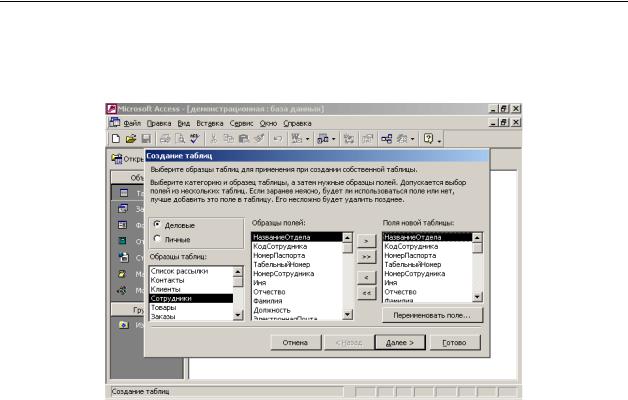Click down arrow of Образцы таблиц scrollbar
The height and width of the screenshot is (400, 628).
click(x=238, y=315)
